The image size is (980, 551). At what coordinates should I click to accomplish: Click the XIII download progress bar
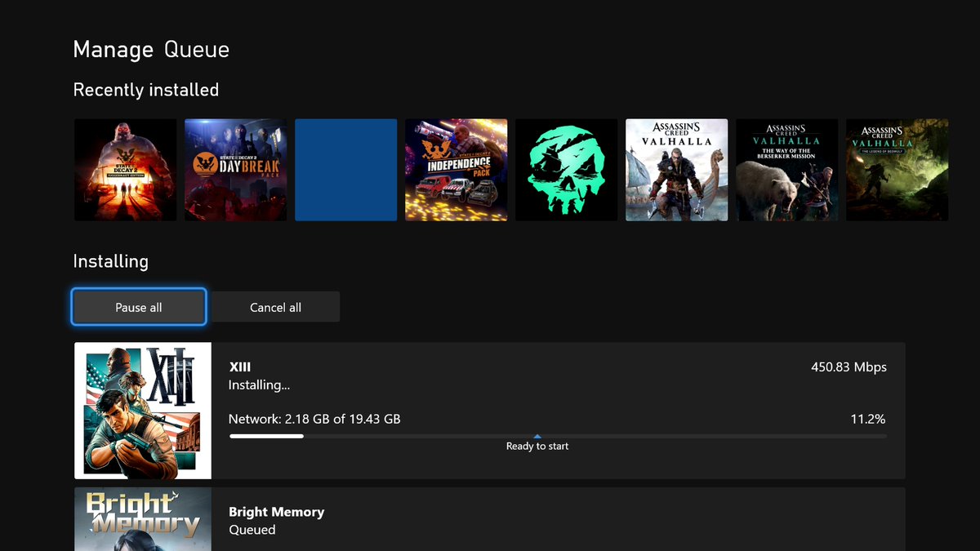pos(558,436)
